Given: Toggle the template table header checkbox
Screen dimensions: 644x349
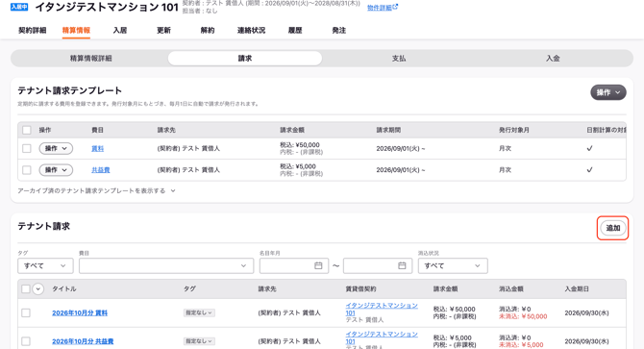Looking at the screenshot, I should [27, 130].
